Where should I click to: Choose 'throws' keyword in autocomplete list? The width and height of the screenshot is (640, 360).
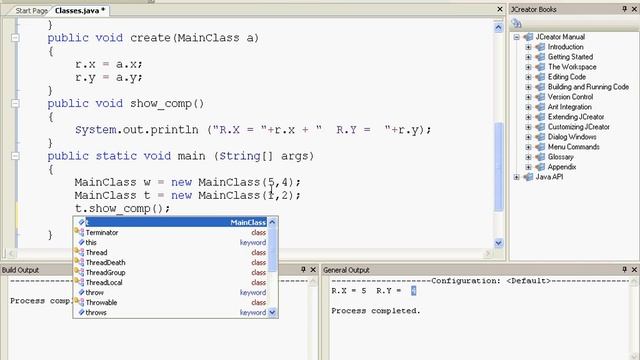(x=171, y=312)
